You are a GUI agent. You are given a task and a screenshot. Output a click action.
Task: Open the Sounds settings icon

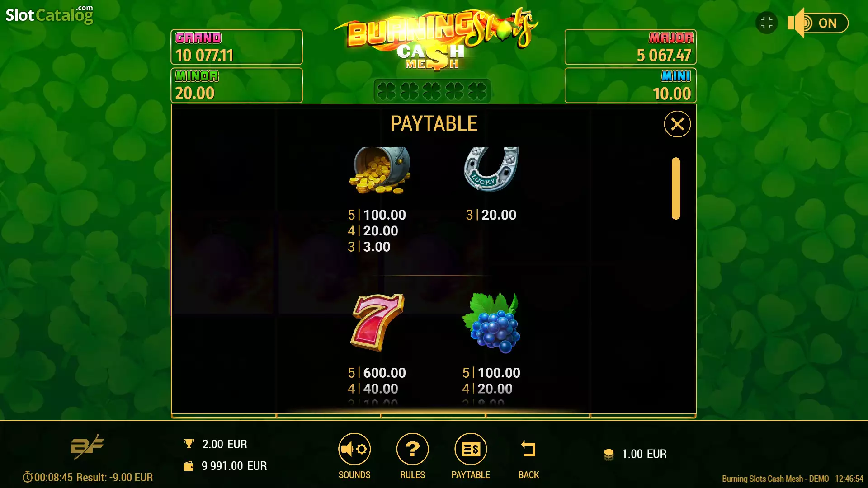click(354, 449)
